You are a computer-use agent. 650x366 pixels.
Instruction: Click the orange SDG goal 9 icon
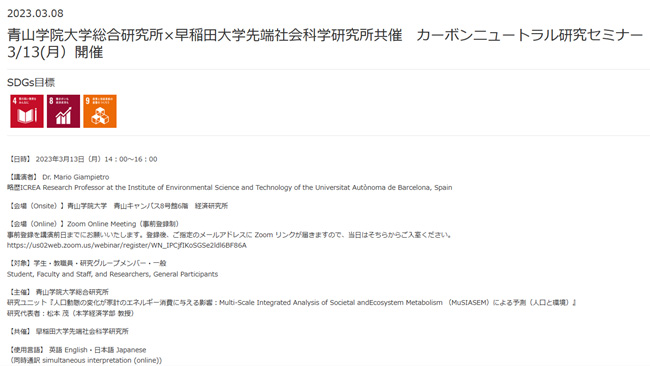click(x=100, y=111)
